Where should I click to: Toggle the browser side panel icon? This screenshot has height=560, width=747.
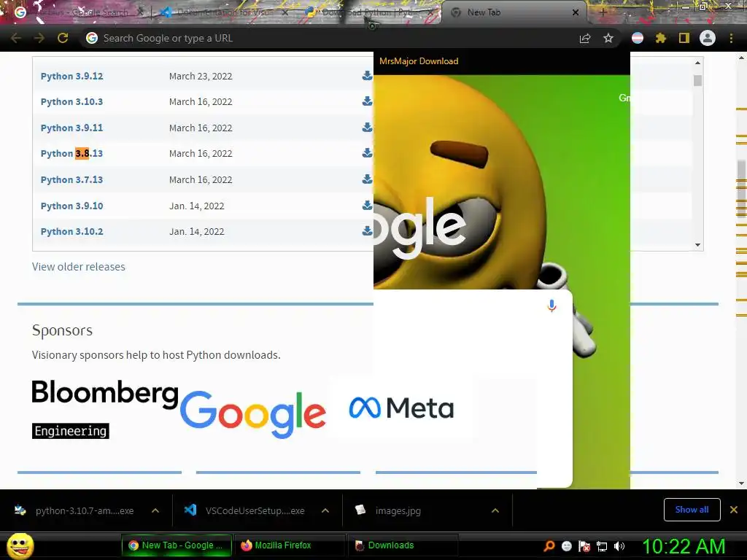coord(684,38)
